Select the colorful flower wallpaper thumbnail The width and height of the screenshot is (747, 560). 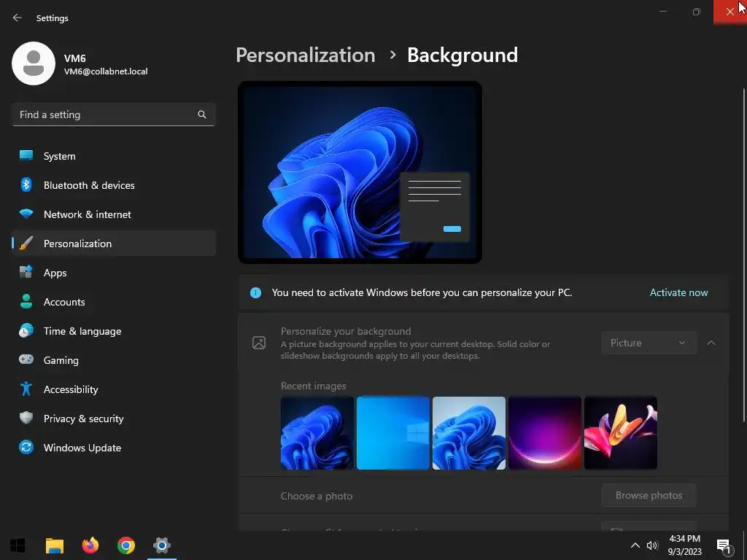(620, 433)
